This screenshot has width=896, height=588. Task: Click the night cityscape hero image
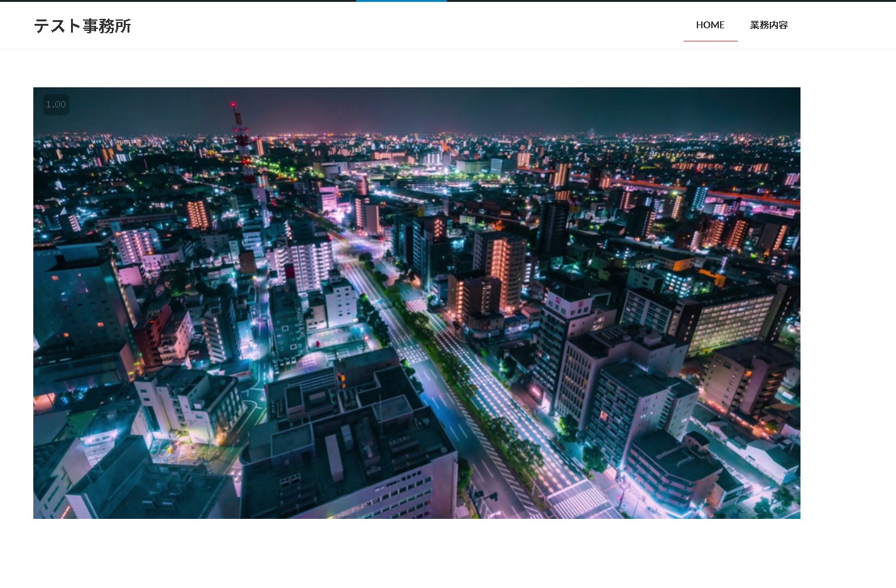[x=417, y=303]
